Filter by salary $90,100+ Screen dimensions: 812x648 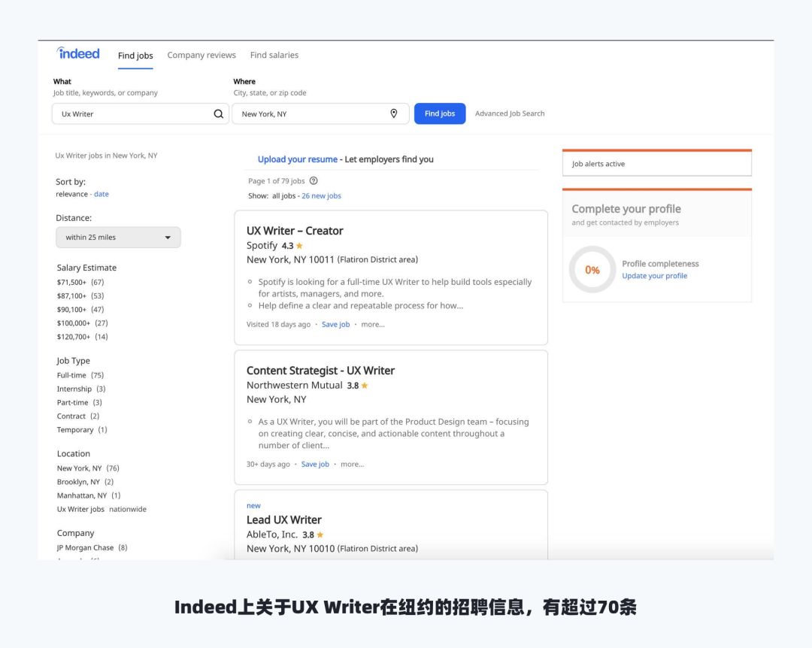80,309
